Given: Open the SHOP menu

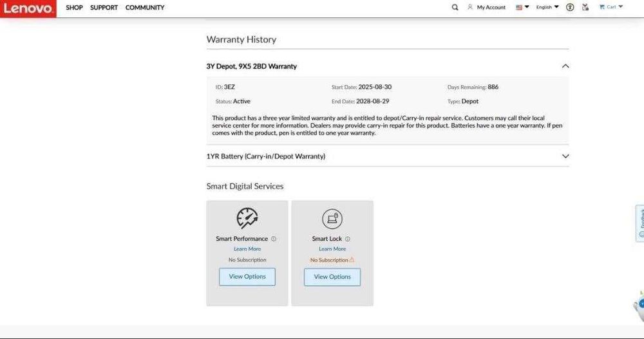Looking at the screenshot, I should 74,7.
